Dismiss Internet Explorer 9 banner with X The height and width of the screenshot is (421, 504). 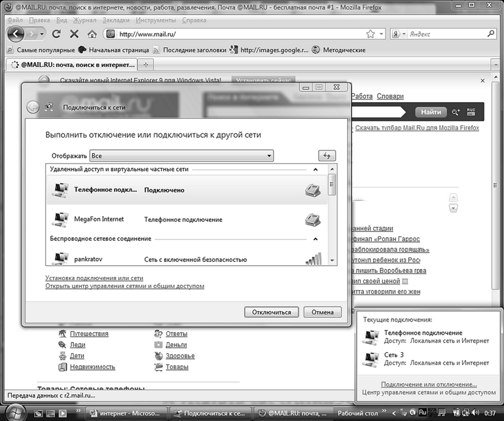point(482,81)
